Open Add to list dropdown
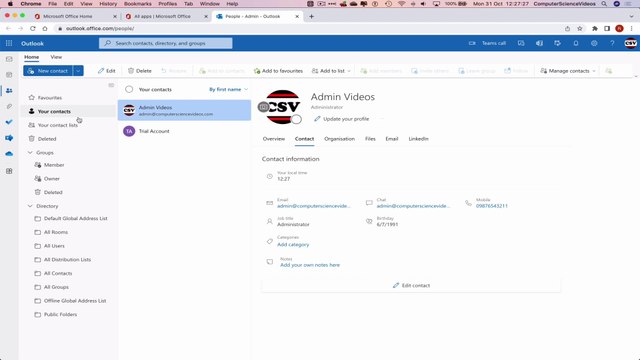Image resolution: width=640 pixels, height=360 pixels. point(331,71)
